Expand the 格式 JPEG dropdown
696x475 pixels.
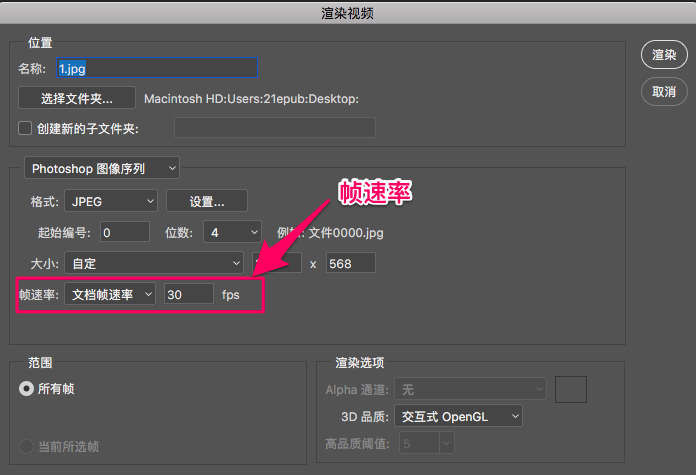pos(111,201)
